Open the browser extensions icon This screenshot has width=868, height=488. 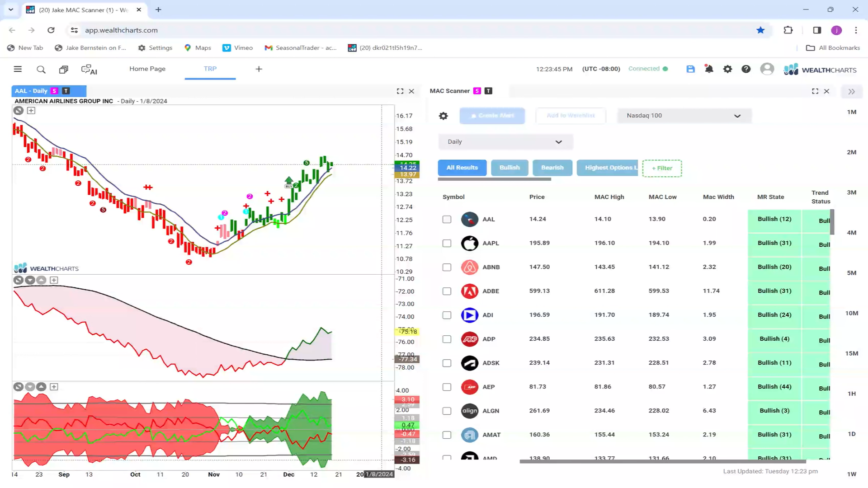pos(788,30)
